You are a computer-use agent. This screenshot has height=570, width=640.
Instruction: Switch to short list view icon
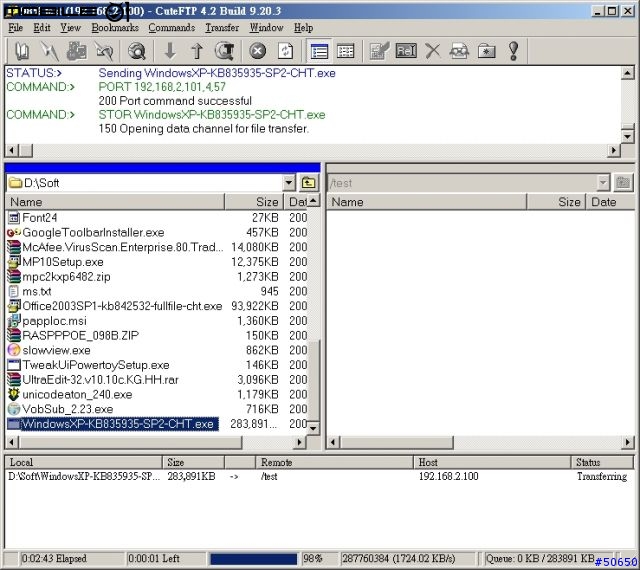[345, 51]
